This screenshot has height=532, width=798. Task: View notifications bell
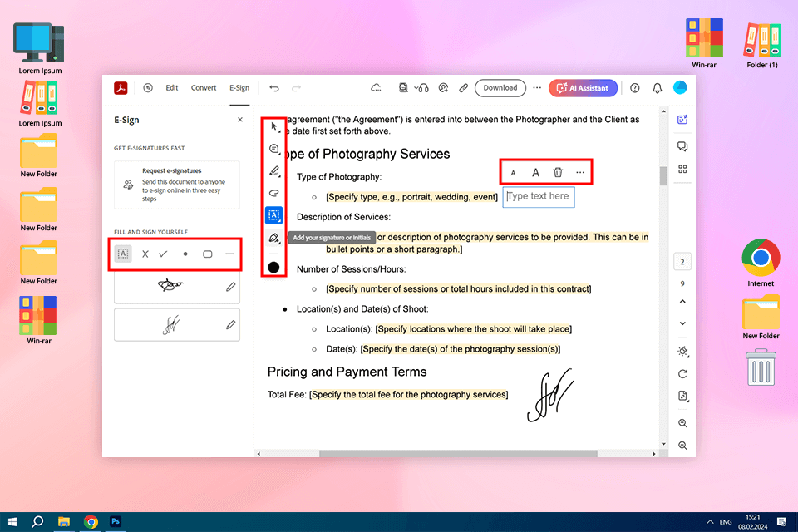(x=658, y=88)
